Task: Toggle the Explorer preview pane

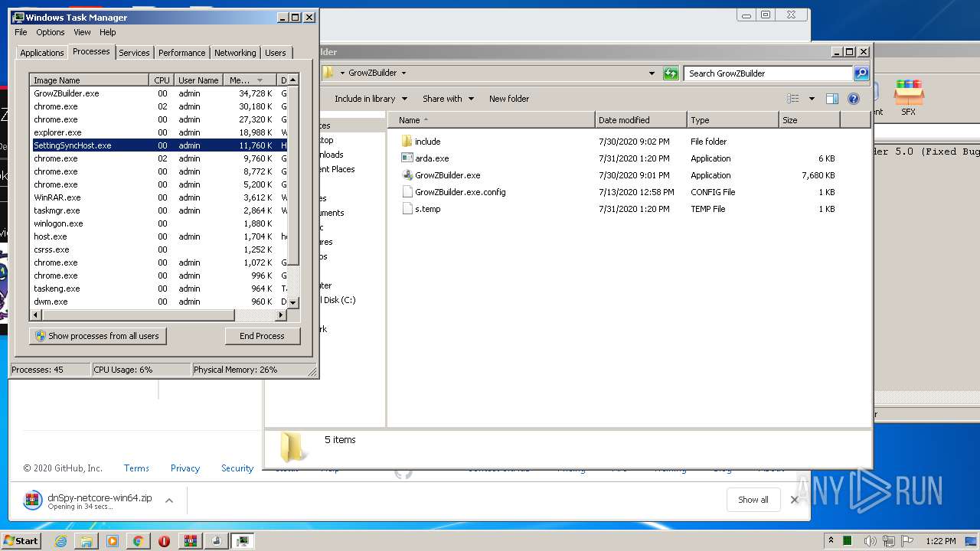Action: [x=832, y=99]
